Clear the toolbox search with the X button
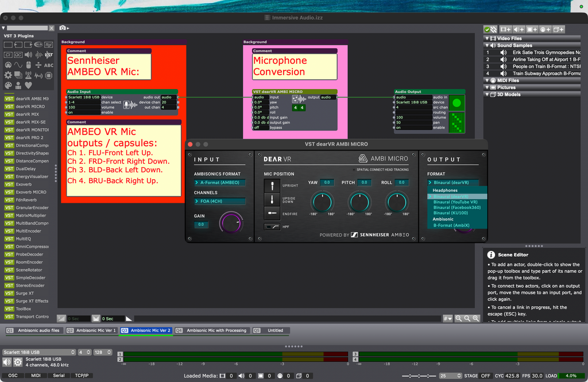Viewport: 588px width, 382px height. (52, 28)
